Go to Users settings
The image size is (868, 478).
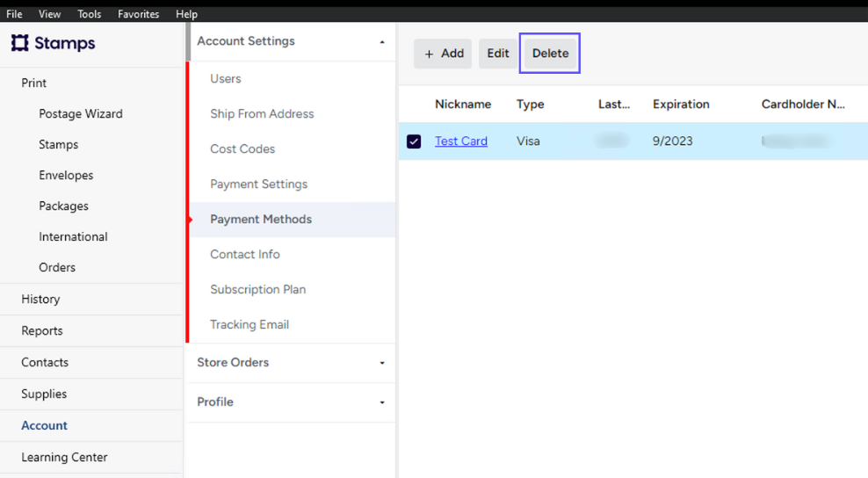pos(225,79)
